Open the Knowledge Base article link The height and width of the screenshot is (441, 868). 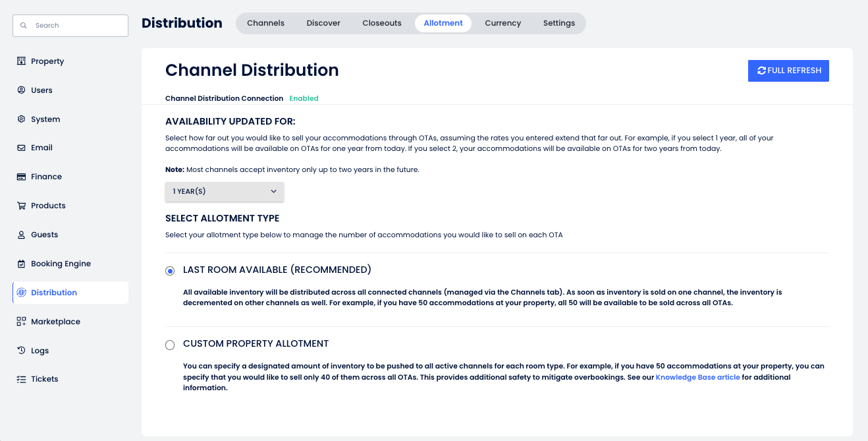(x=698, y=377)
